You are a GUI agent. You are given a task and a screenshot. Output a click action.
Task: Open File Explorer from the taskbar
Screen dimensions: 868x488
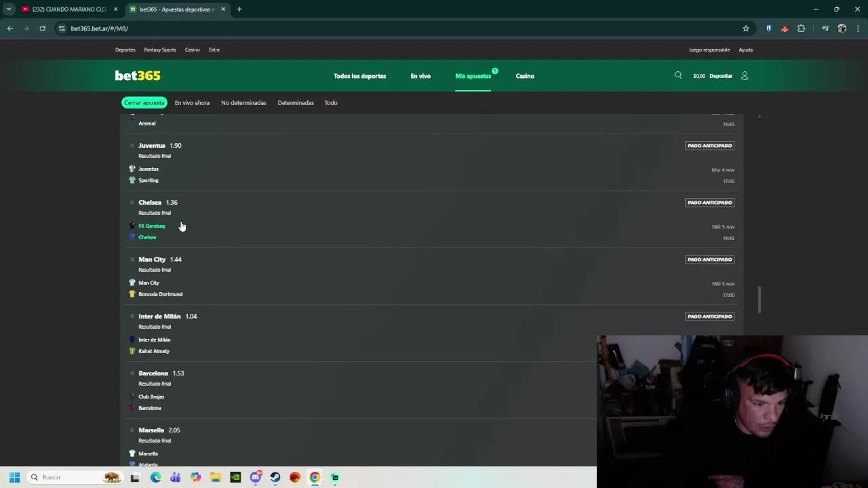216,477
